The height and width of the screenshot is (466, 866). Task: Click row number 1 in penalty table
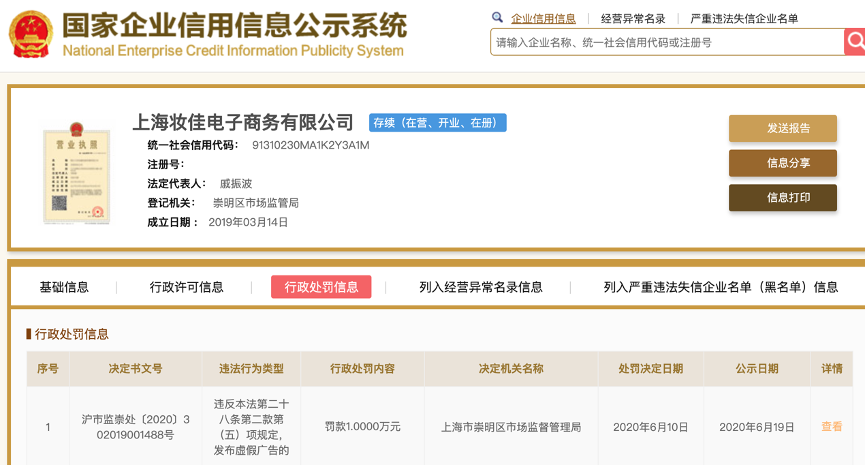click(x=48, y=427)
